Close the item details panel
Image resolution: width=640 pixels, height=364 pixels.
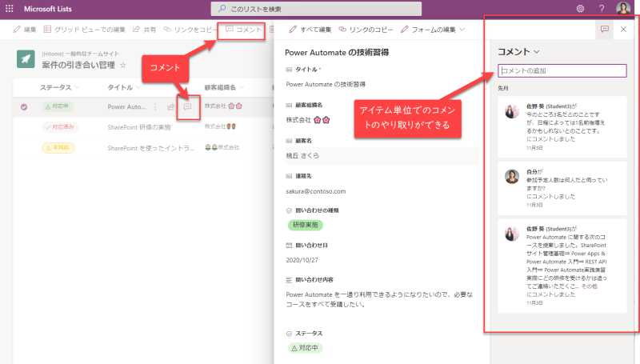(623, 29)
